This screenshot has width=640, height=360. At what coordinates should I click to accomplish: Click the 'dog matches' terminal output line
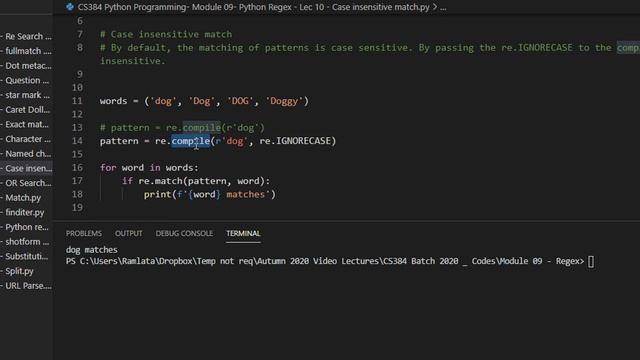point(92,250)
